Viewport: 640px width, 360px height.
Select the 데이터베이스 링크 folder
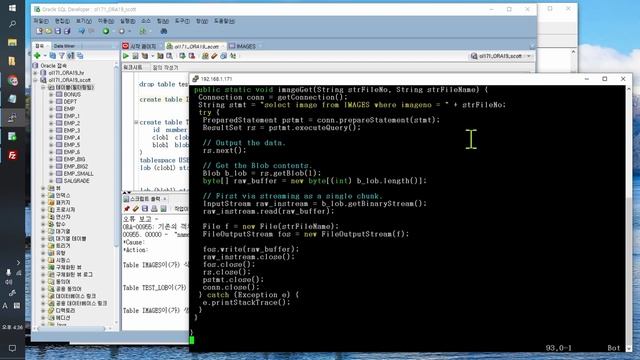click(76, 296)
